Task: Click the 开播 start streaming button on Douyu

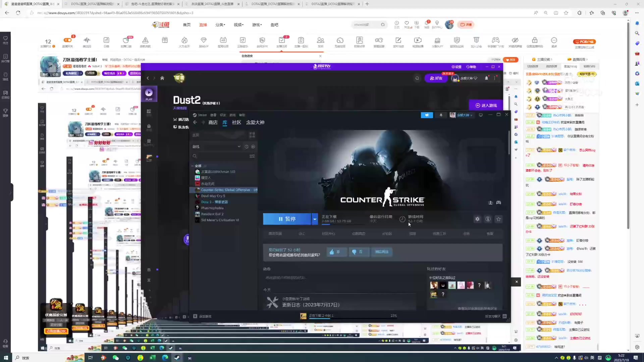Action: [x=466, y=25]
